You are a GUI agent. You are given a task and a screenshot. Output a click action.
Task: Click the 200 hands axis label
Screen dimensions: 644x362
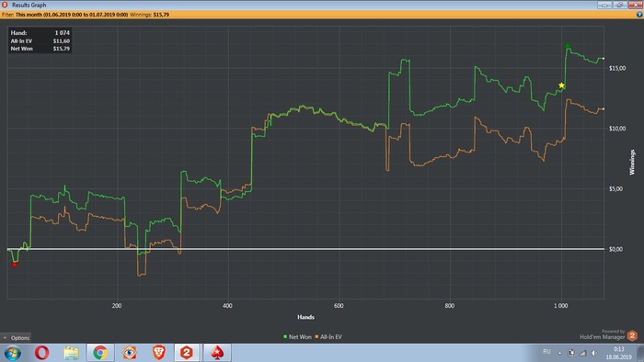[x=117, y=305]
